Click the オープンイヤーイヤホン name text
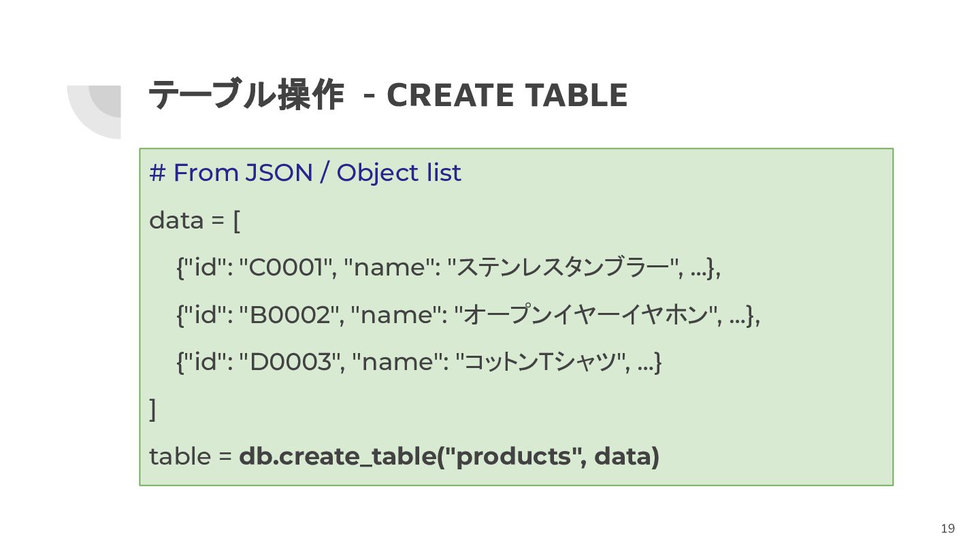Screen dimensions: 980x551 click(588, 315)
